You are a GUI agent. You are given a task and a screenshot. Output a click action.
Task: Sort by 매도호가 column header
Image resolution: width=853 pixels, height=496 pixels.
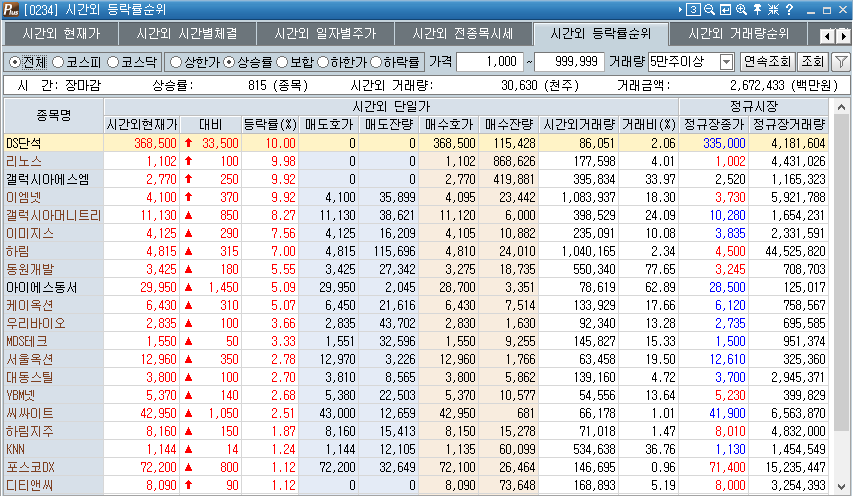329,125
